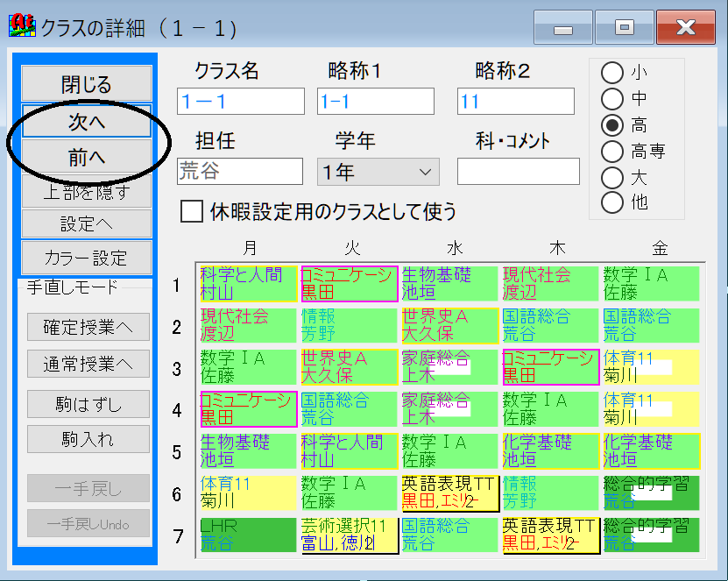Select Friday period 6 総合的学習 cell
The image size is (728, 581).
coord(652,493)
